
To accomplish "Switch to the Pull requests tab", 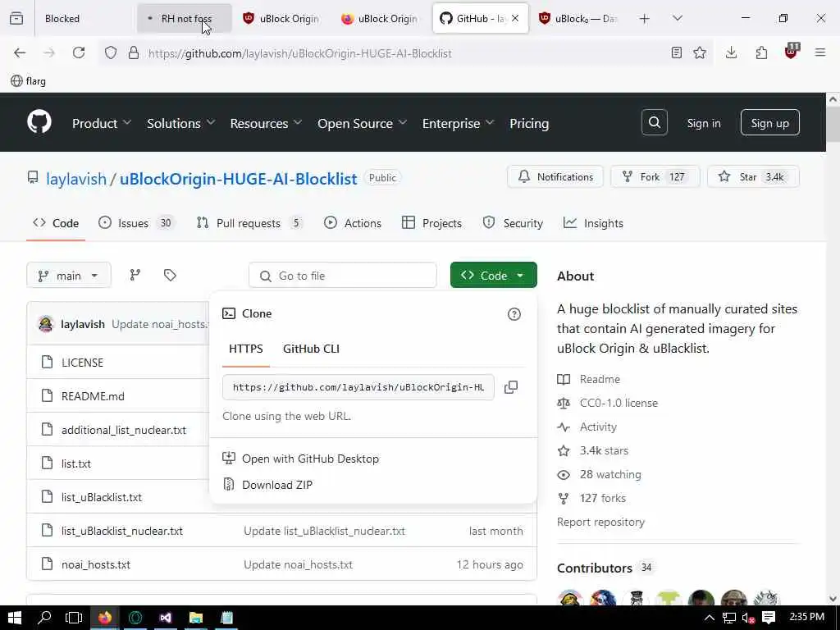I will (249, 223).
